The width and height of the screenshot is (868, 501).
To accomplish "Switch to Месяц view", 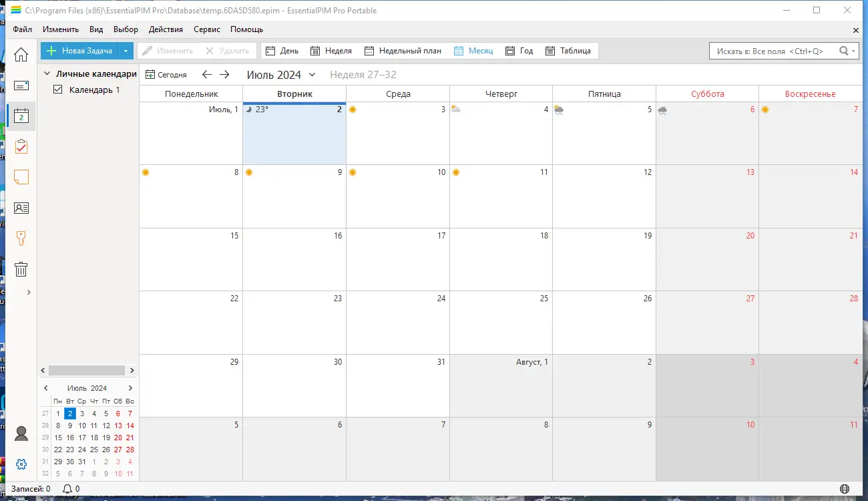I will [473, 51].
